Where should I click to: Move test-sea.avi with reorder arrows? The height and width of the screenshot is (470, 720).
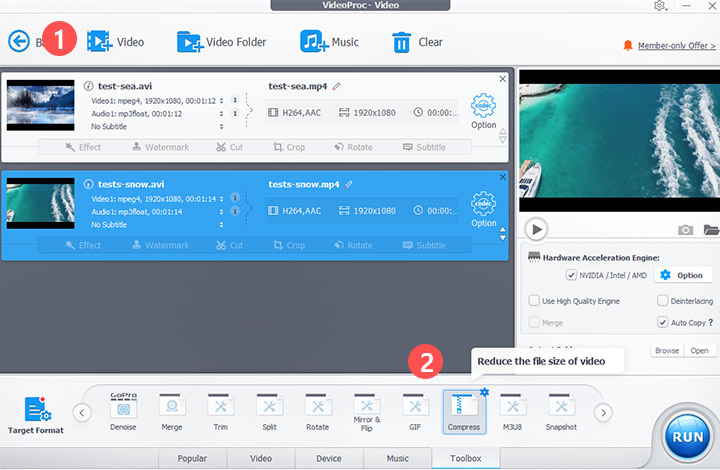pos(503,135)
